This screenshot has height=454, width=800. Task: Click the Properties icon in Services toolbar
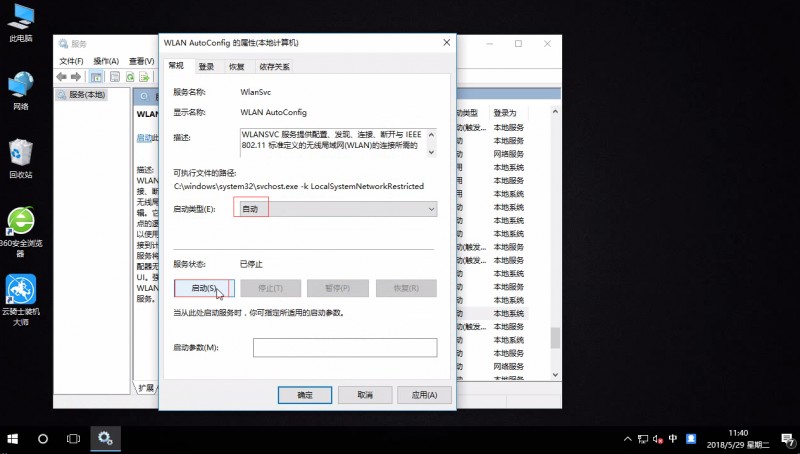coord(115,77)
